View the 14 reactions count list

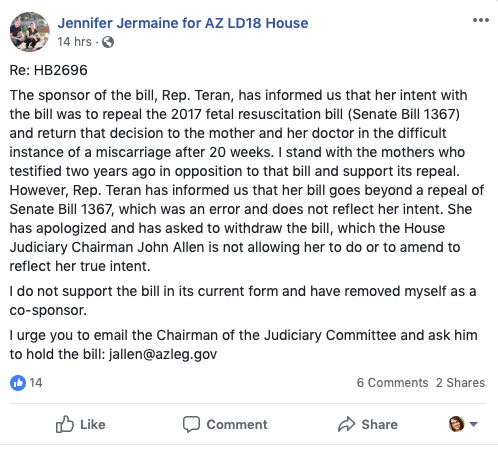tap(36, 383)
